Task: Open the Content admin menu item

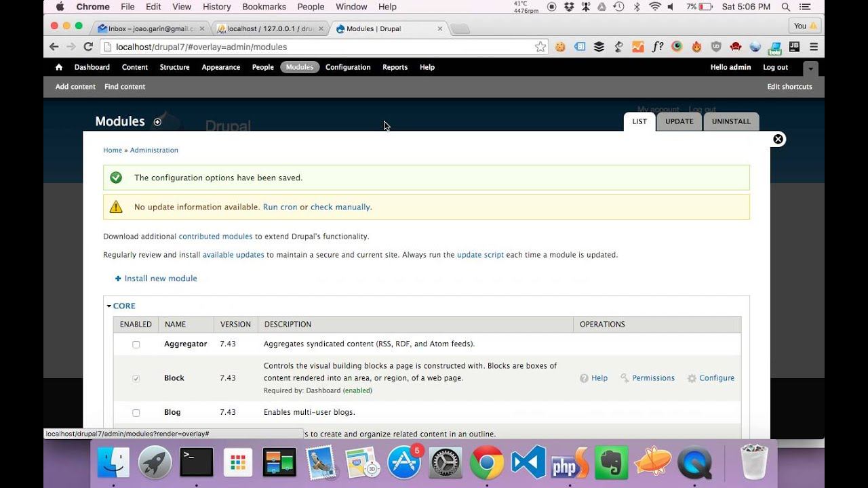Action: [135, 67]
